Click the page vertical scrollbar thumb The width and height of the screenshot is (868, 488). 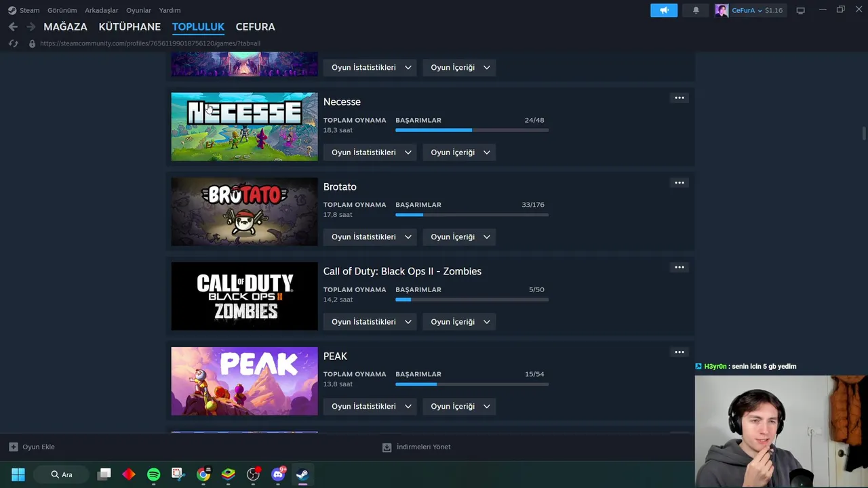pos(864,134)
